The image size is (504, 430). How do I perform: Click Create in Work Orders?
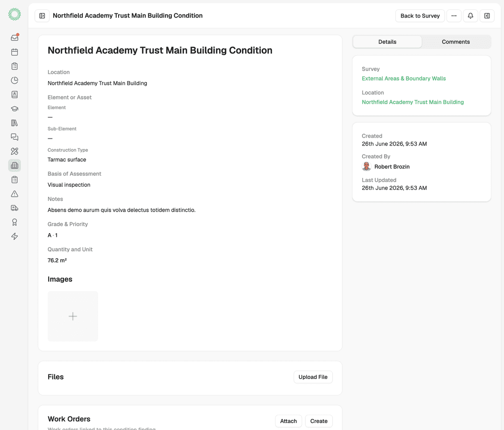tap(319, 421)
